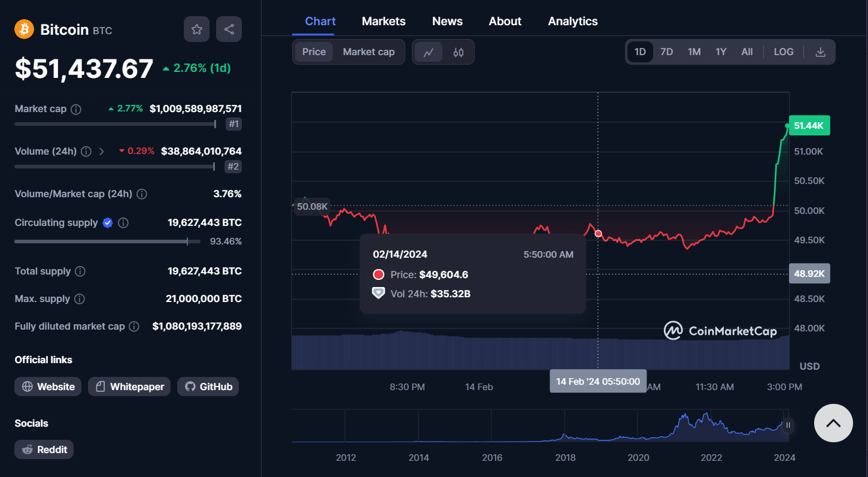Click the Circulating supply info icon
The image size is (868, 477).
click(x=123, y=223)
